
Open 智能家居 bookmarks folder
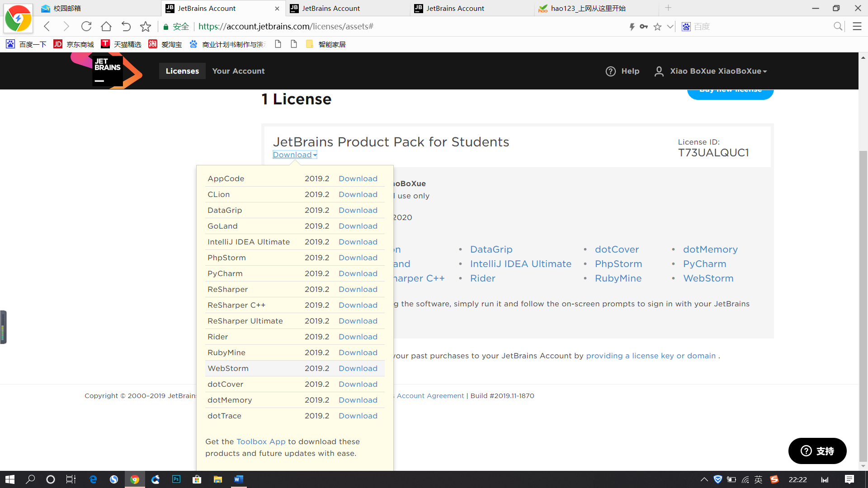[x=326, y=44]
